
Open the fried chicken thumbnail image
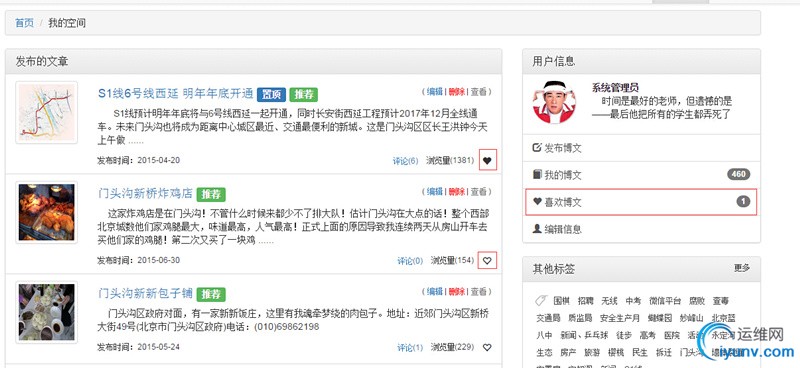tap(46, 212)
